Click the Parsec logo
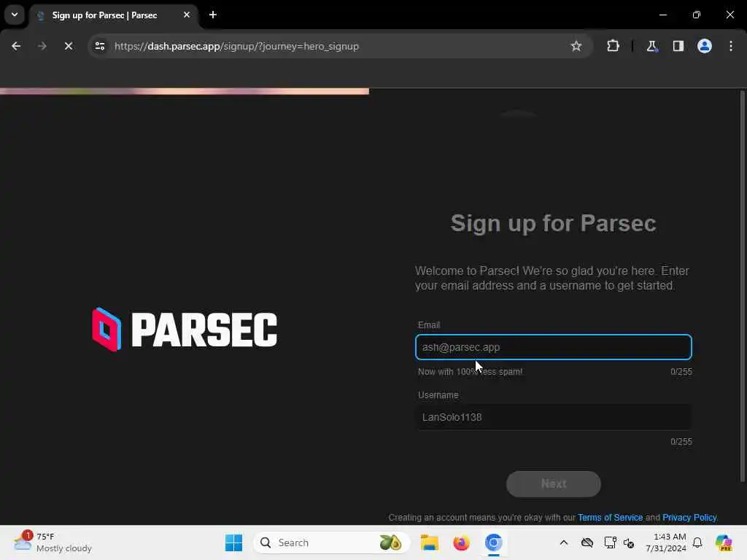 coord(185,330)
